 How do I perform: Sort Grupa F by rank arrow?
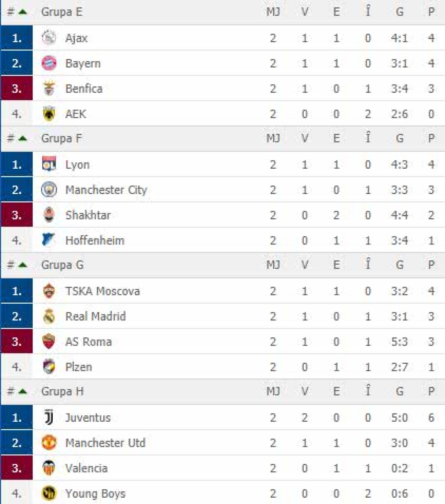click(22, 138)
